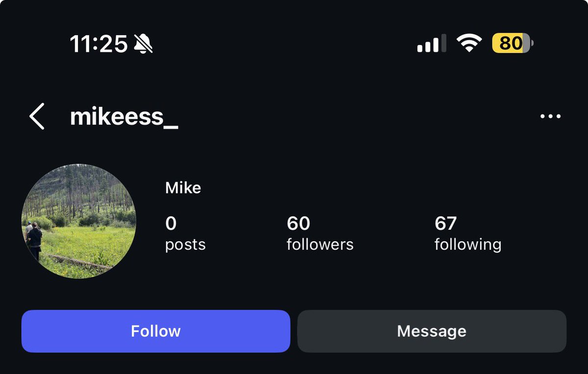Tap the cellular signal bars icon

pos(432,44)
